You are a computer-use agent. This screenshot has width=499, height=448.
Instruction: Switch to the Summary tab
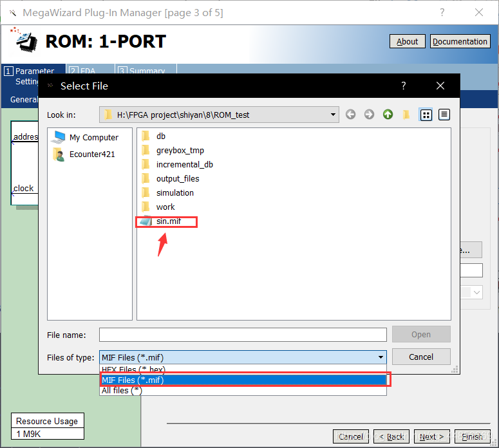pyautogui.click(x=146, y=70)
